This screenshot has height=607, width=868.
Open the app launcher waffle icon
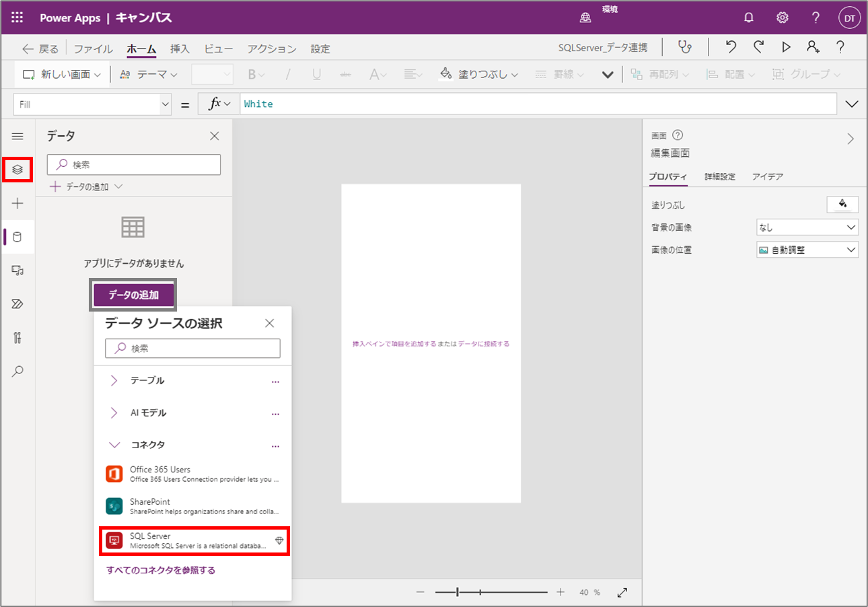coord(18,18)
